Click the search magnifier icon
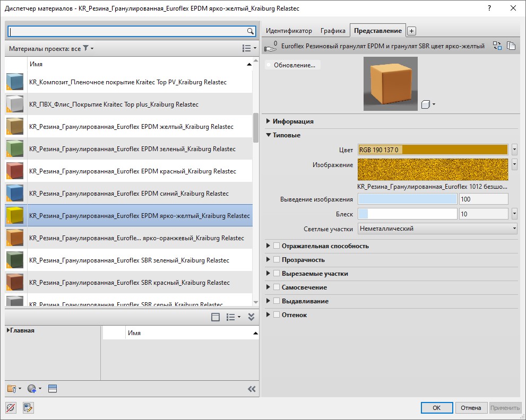This screenshot has width=526, height=420. (251, 31)
